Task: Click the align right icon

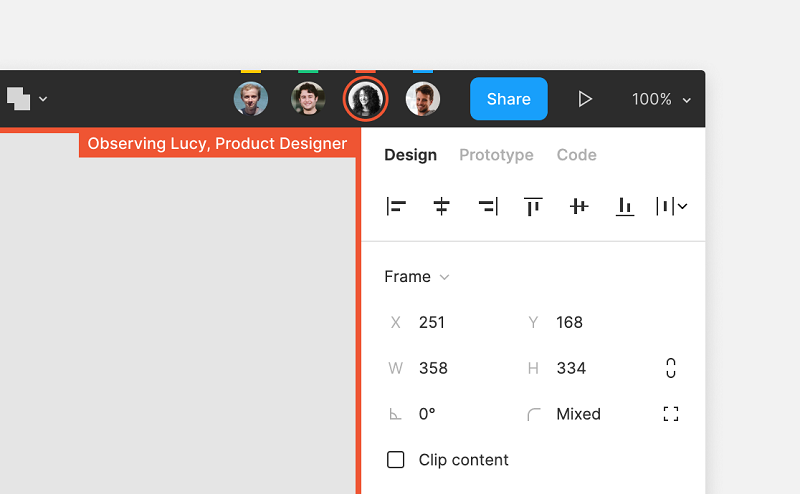Action: tap(488, 207)
